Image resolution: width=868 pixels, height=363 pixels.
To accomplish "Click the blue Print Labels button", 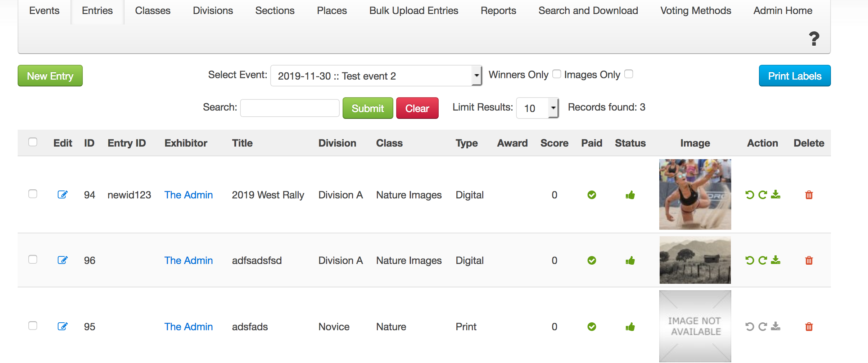I will click(x=795, y=76).
